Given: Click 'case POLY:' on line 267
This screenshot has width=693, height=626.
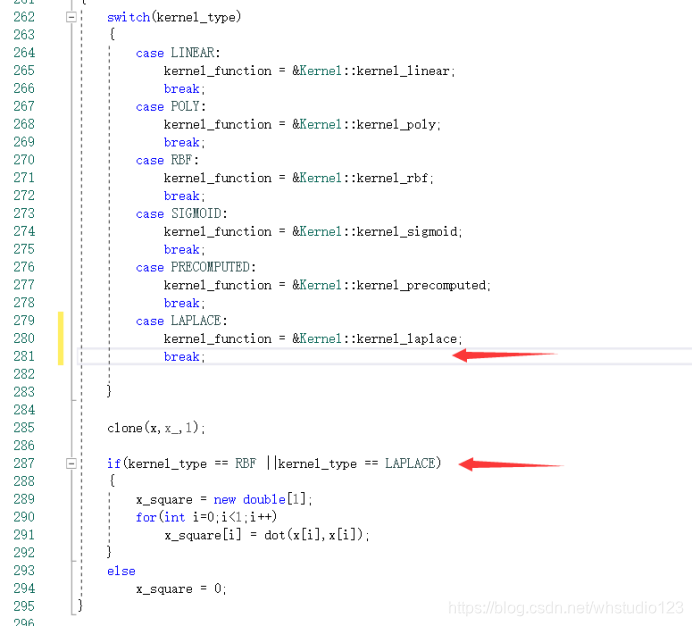Looking at the screenshot, I should coord(171,107).
